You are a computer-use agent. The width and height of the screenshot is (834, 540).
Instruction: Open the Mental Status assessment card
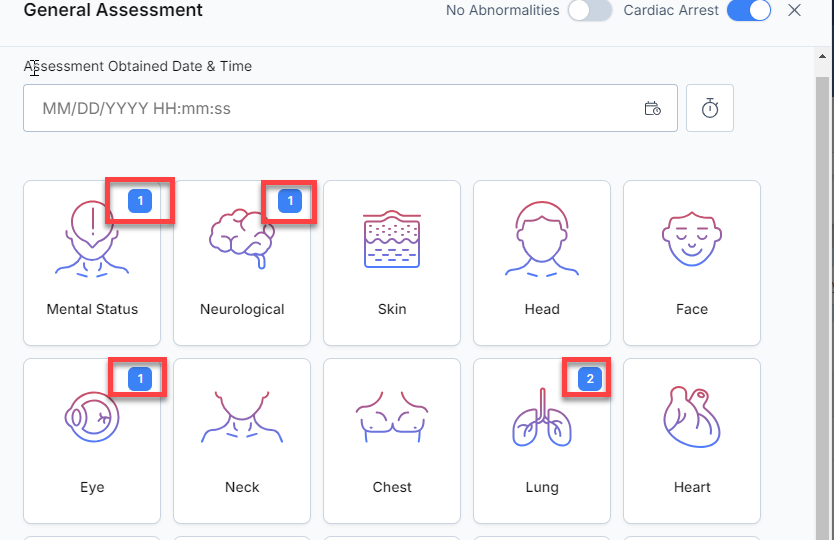(92, 263)
